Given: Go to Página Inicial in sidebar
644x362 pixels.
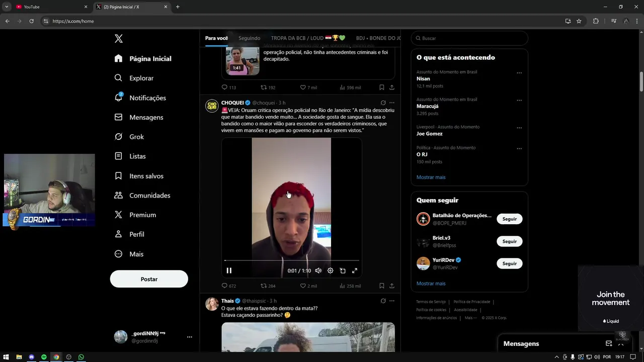Looking at the screenshot, I should point(143,58).
